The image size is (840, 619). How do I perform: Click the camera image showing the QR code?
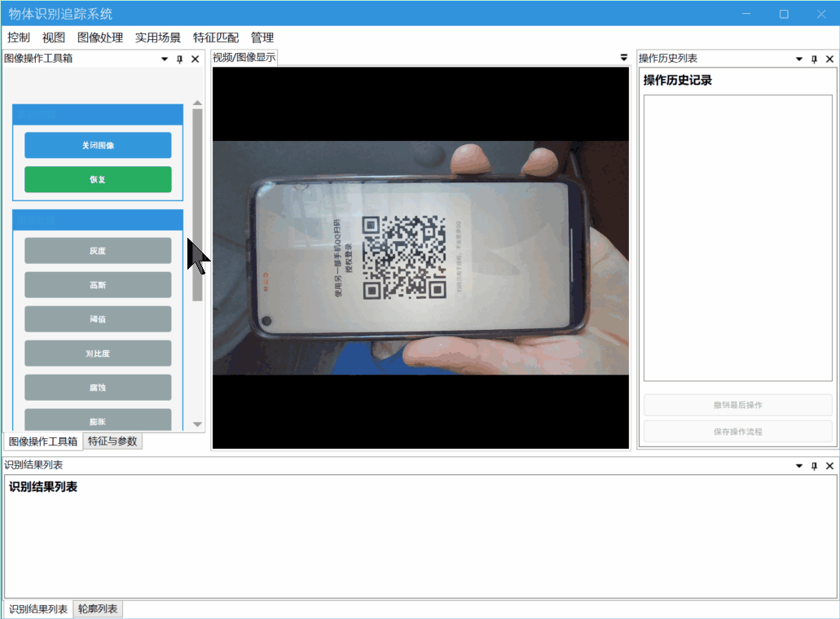coord(420,257)
